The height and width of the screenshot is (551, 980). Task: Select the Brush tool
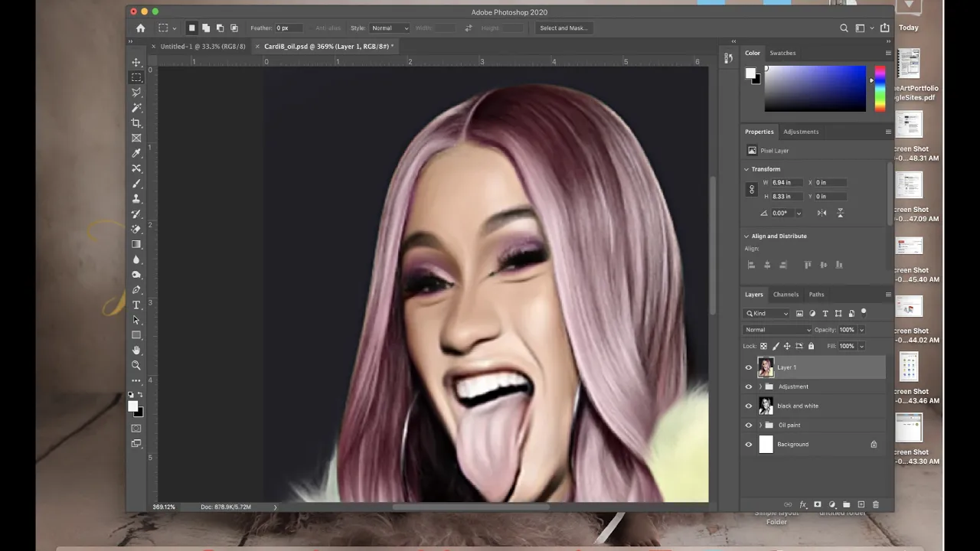[x=136, y=184]
